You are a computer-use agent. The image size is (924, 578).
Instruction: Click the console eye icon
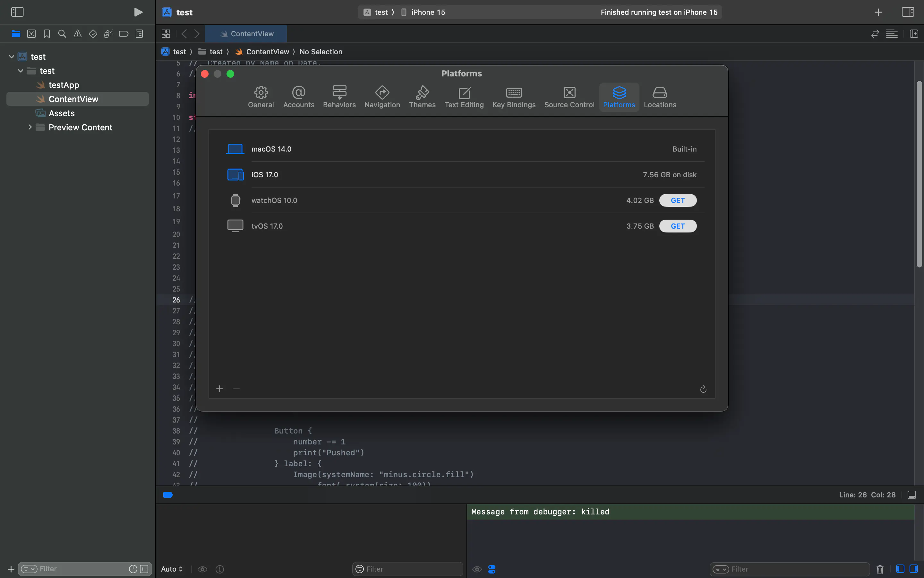tap(477, 569)
